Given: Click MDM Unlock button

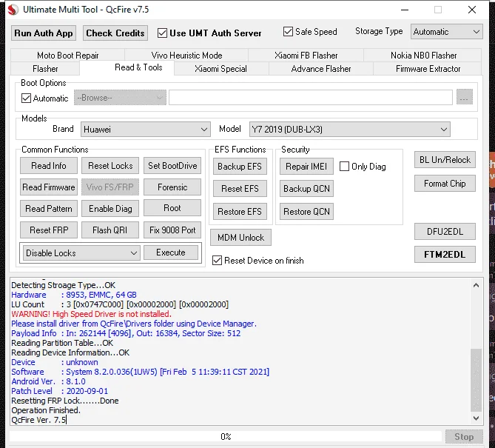Looking at the screenshot, I should [241, 237].
